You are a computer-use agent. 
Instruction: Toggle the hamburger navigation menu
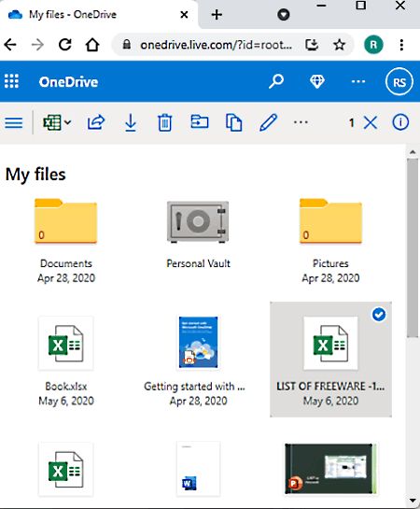(x=14, y=122)
